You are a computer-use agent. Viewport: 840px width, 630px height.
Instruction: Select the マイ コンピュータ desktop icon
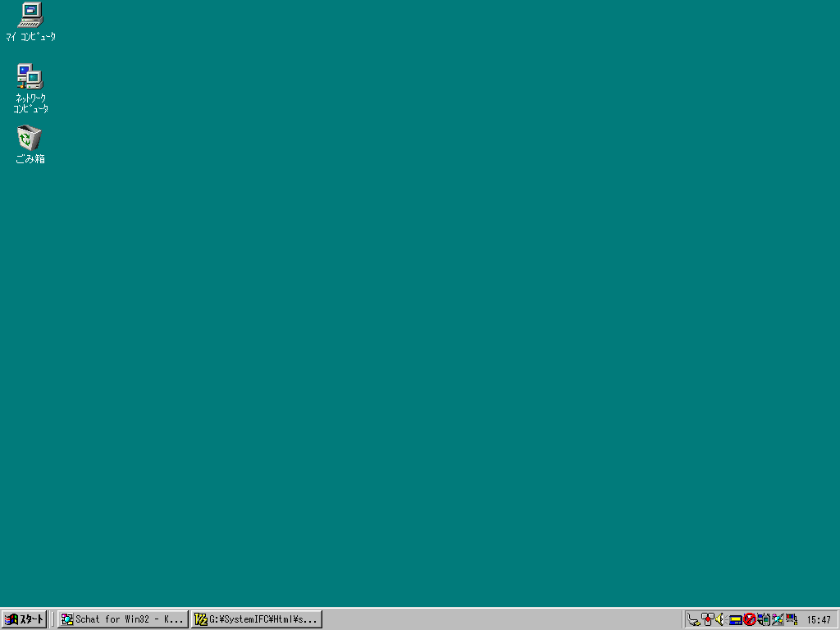coord(30,21)
